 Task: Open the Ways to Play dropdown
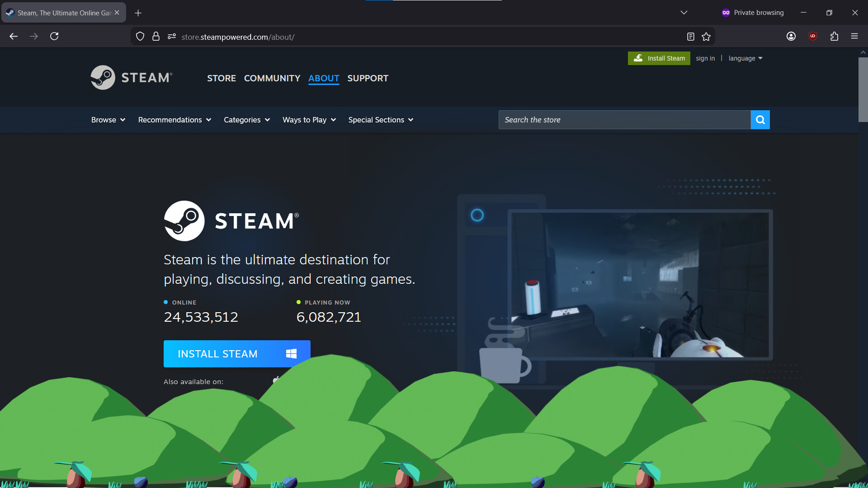click(x=309, y=120)
